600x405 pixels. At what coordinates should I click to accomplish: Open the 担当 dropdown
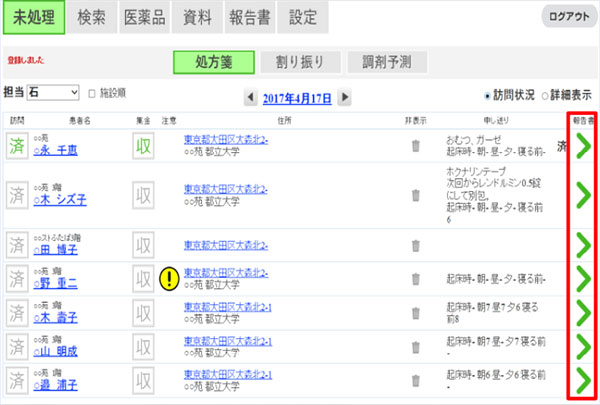(53, 93)
